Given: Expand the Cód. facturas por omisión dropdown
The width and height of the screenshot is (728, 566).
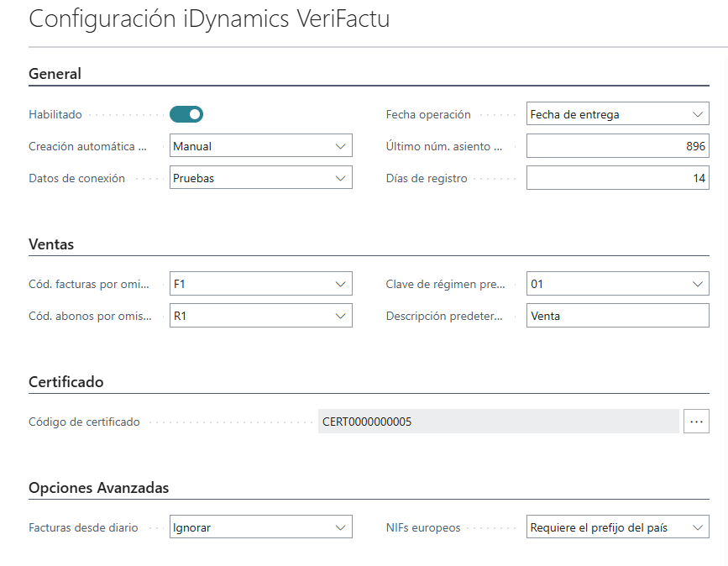Looking at the screenshot, I should pos(260,284).
